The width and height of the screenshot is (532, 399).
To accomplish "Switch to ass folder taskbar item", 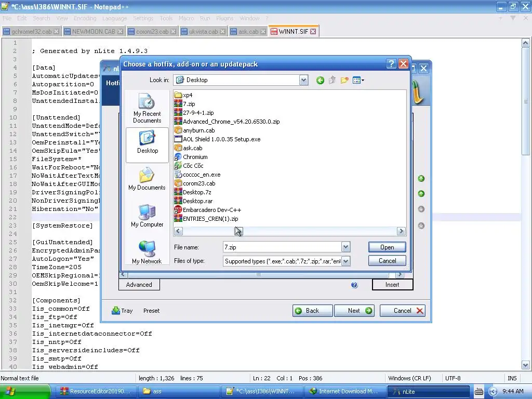I will pyautogui.click(x=179, y=392).
